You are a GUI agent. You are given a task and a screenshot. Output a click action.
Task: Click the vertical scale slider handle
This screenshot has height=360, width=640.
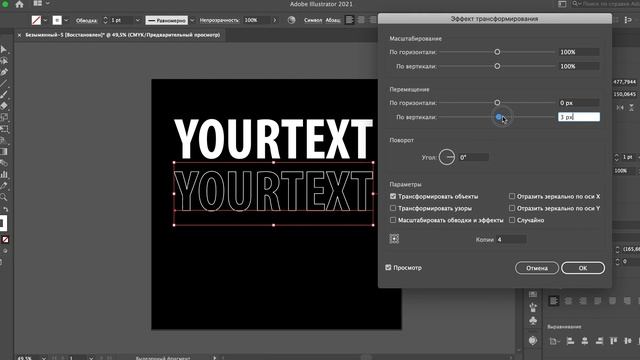497,66
